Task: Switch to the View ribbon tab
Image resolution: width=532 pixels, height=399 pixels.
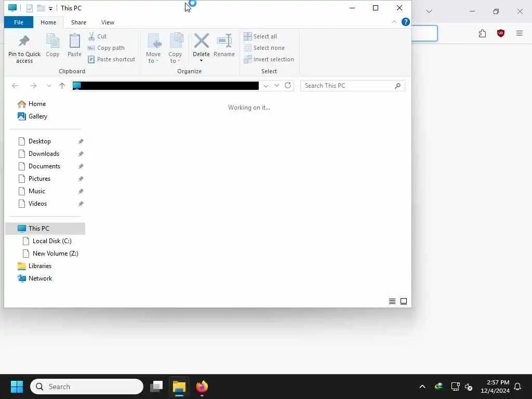Action: point(108,22)
